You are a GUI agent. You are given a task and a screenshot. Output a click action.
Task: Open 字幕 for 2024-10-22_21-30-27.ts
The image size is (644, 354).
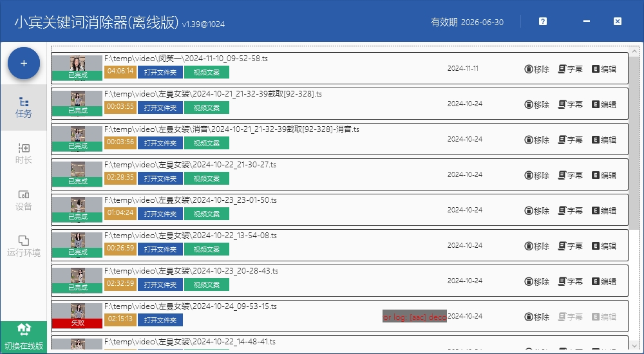click(570, 175)
